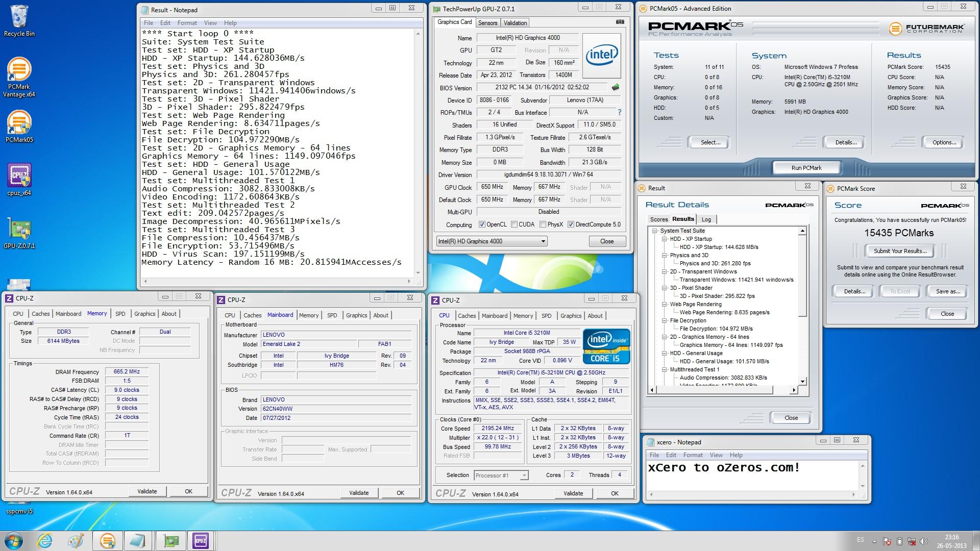Close GPU-Z with its Close button
Image resolution: width=980 pixels, height=551 pixels.
tap(607, 241)
